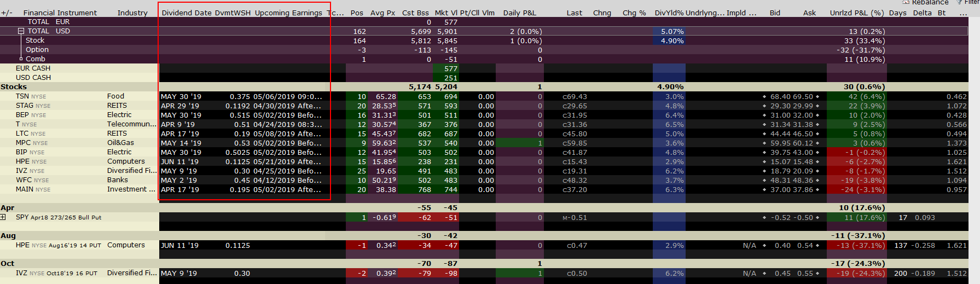Click the Days column header
Screen dimensions: 980x284
(x=898, y=13)
